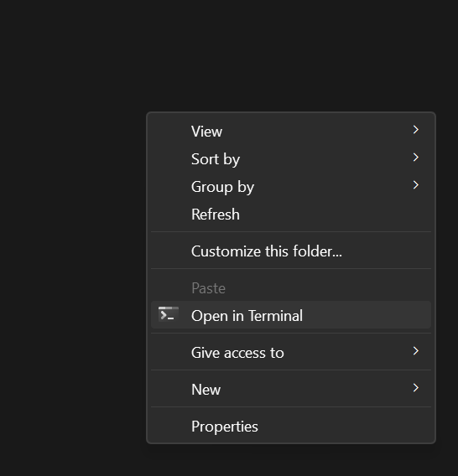
Task: Launch Open in Terminal
Action: pyautogui.click(x=291, y=315)
